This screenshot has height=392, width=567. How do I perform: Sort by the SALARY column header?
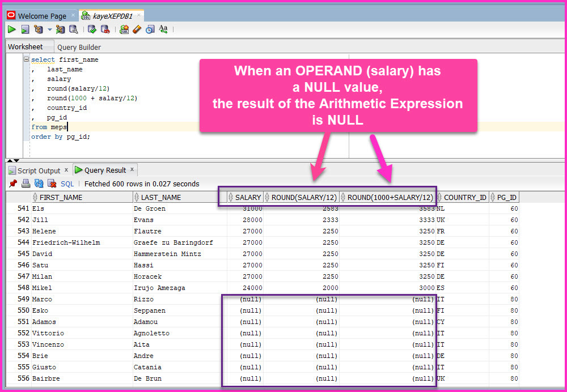(245, 198)
